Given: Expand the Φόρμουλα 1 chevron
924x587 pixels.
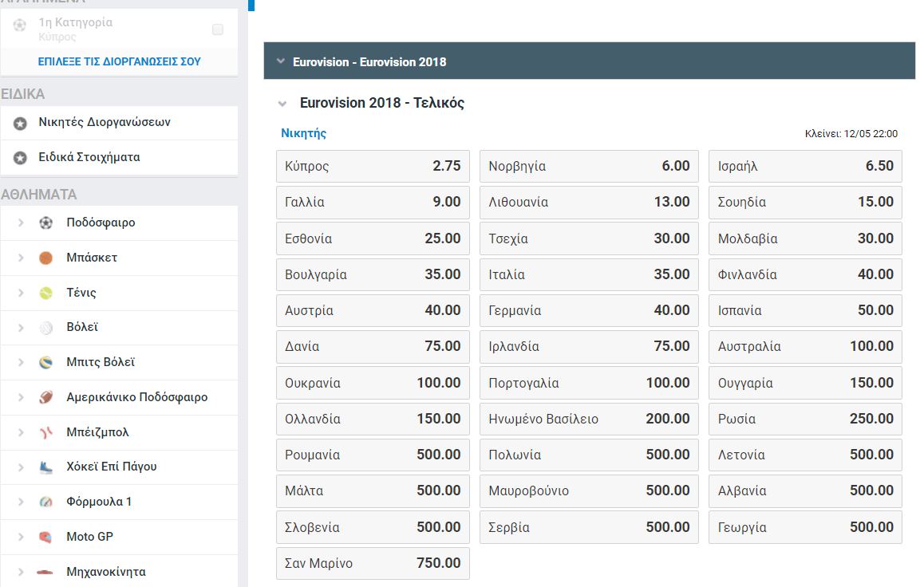Looking at the screenshot, I should pos(21,502).
